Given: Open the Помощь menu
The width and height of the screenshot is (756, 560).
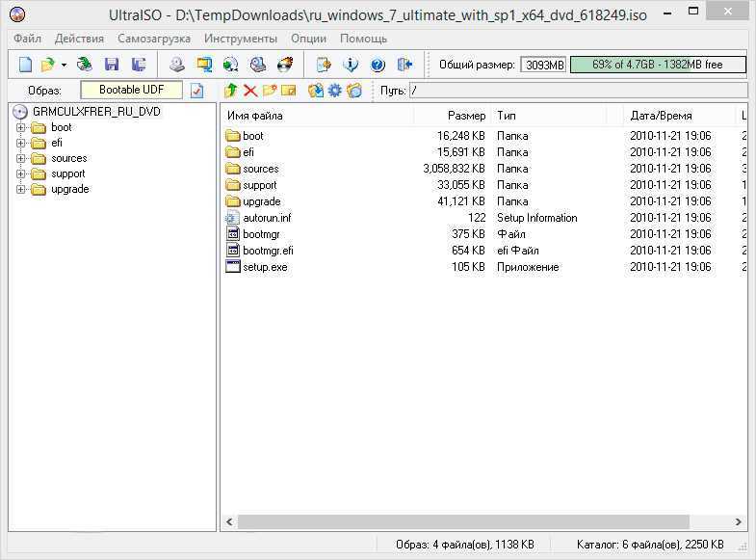Looking at the screenshot, I should [363, 39].
